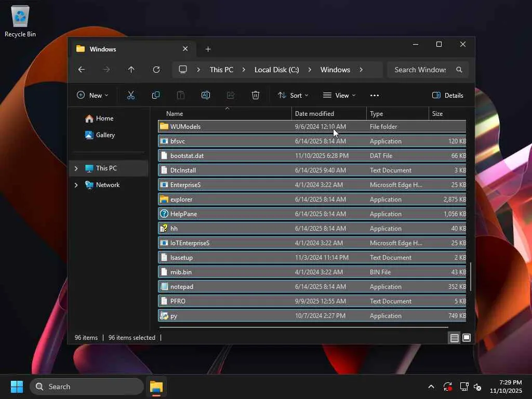Delete selected items with trash icon
The width and height of the screenshot is (532, 399).
pos(256,96)
